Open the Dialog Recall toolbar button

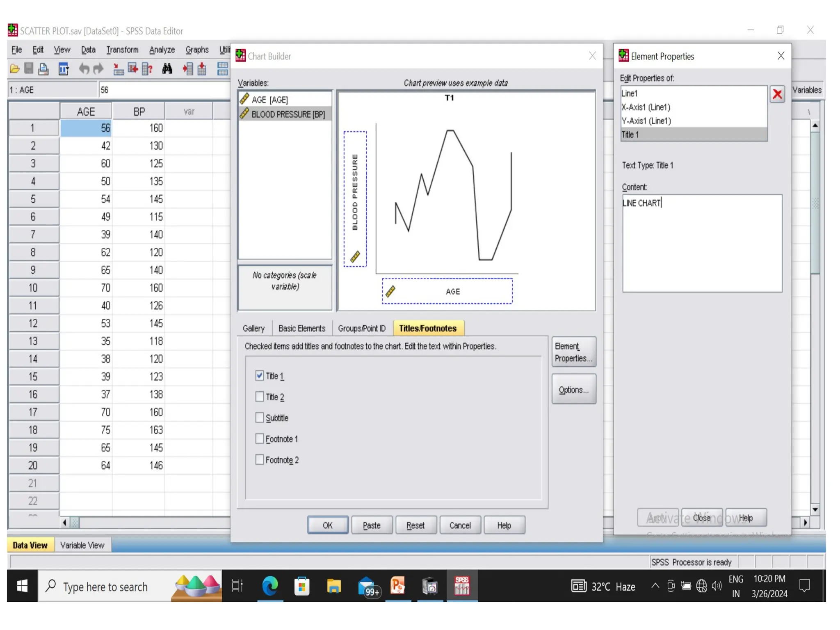[64, 69]
